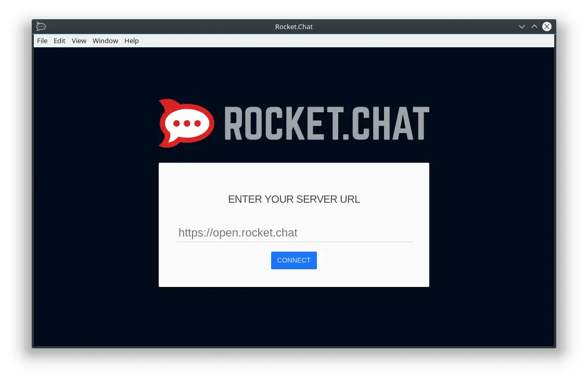588x380 pixels.
Task: Open the File menu
Action: click(42, 41)
